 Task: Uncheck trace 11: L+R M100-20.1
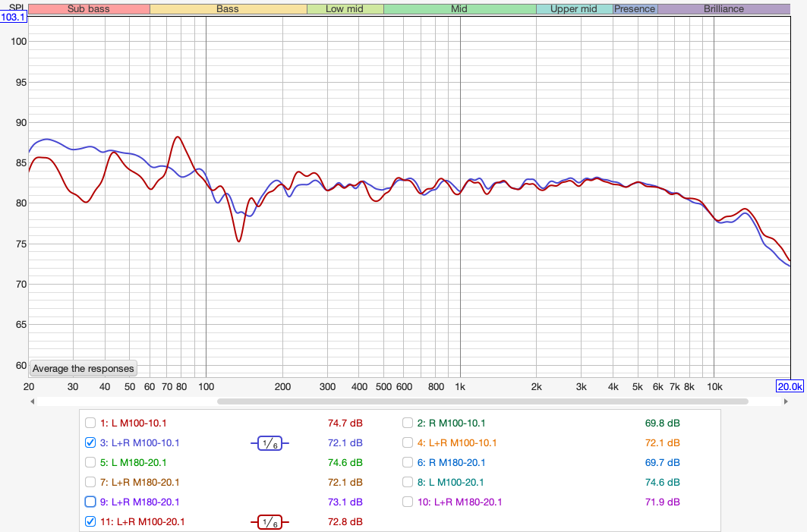pos(90,521)
